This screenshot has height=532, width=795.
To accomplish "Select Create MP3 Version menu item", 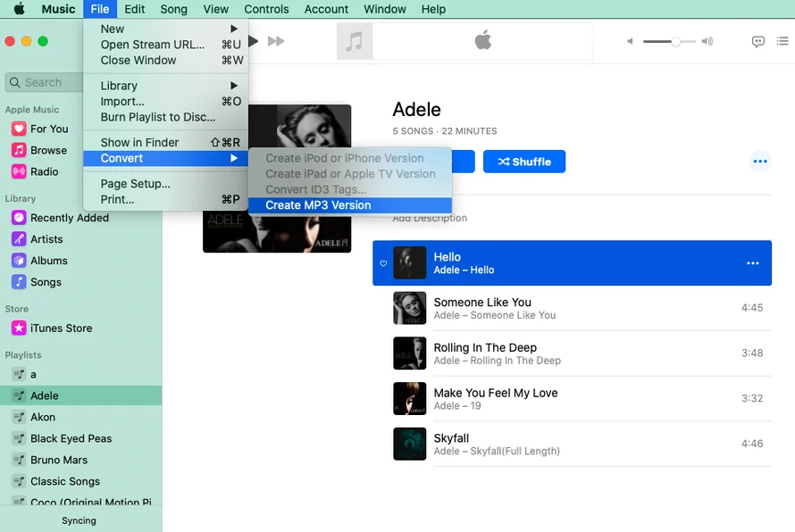I will [x=318, y=205].
